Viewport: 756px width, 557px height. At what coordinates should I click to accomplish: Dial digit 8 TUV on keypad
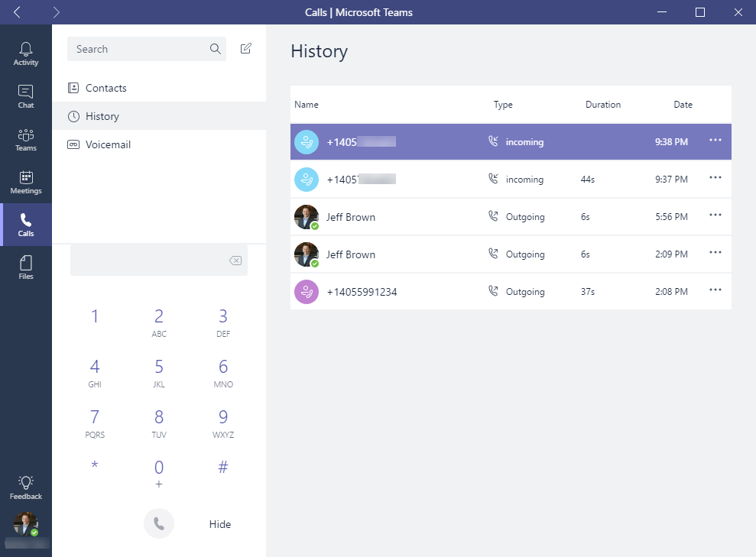159,423
